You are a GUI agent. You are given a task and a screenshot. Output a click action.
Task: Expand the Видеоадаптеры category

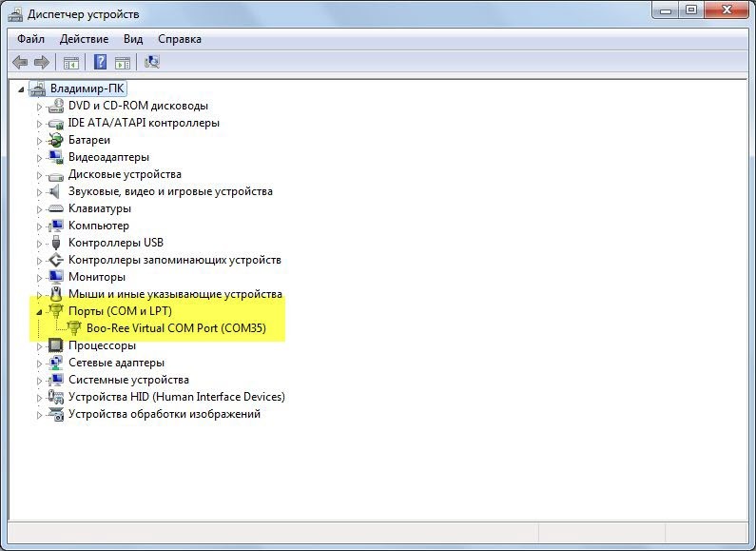point(40,158)
